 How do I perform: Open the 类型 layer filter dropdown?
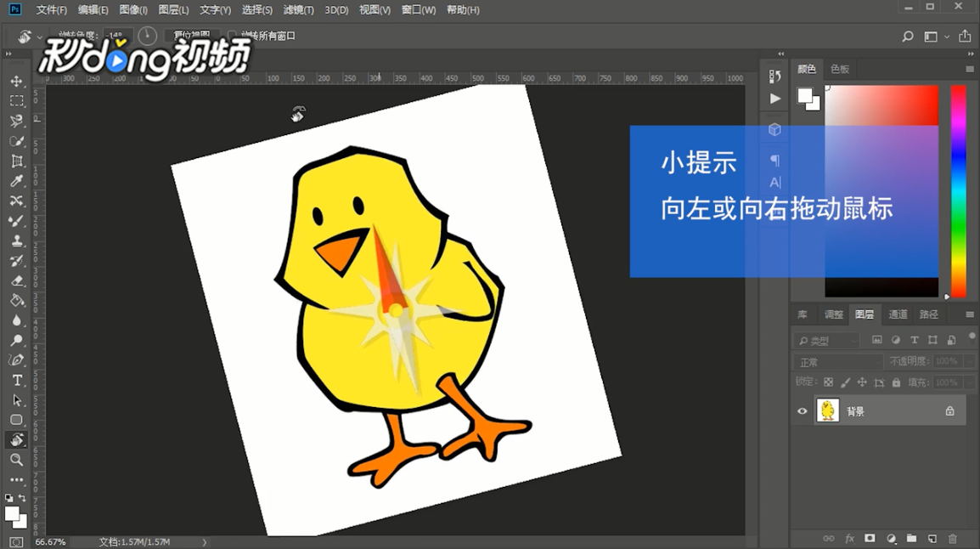pyautogui.click(x=827, y=341)
